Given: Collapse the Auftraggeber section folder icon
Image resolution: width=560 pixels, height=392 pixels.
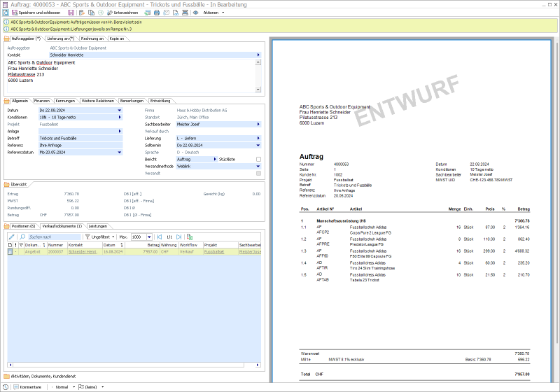Looking at the screenshot, I should pyautogui.click(x=7, y=38).
